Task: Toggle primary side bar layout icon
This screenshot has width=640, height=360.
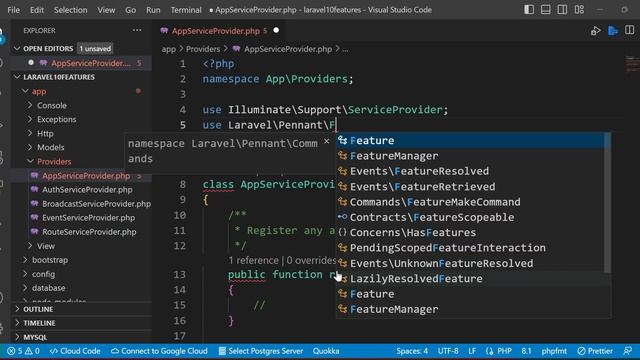Action: [x=529, y=9]
